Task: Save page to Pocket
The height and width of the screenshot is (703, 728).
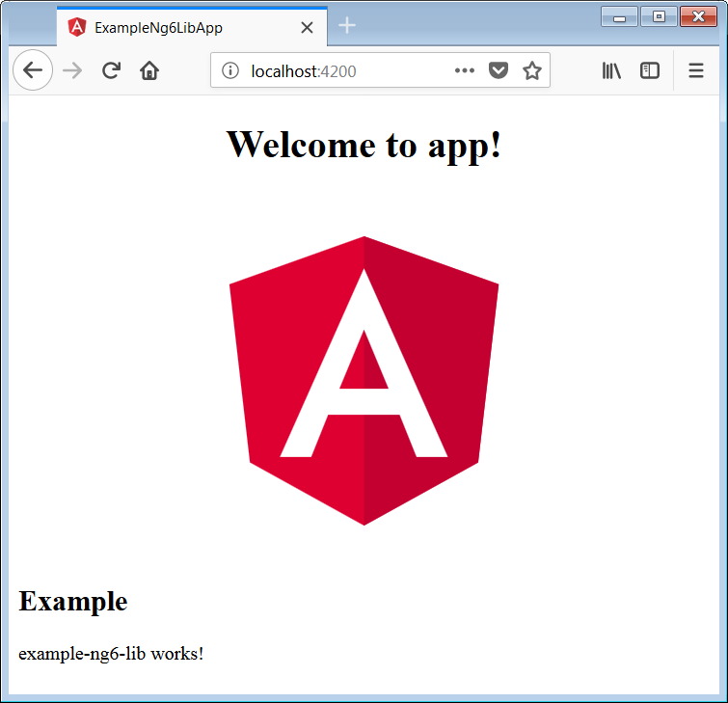Action: click(x=498, y=70)
